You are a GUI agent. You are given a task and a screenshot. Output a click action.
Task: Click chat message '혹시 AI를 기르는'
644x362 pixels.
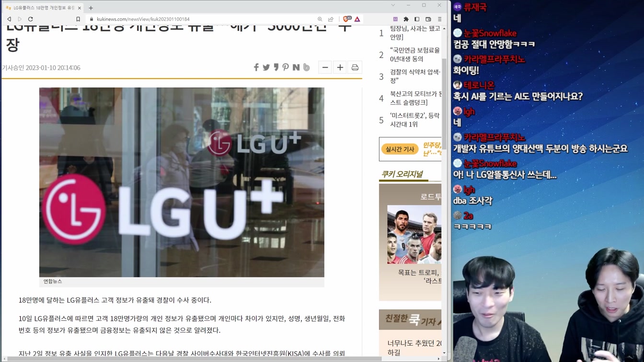[x=517, y=96]
